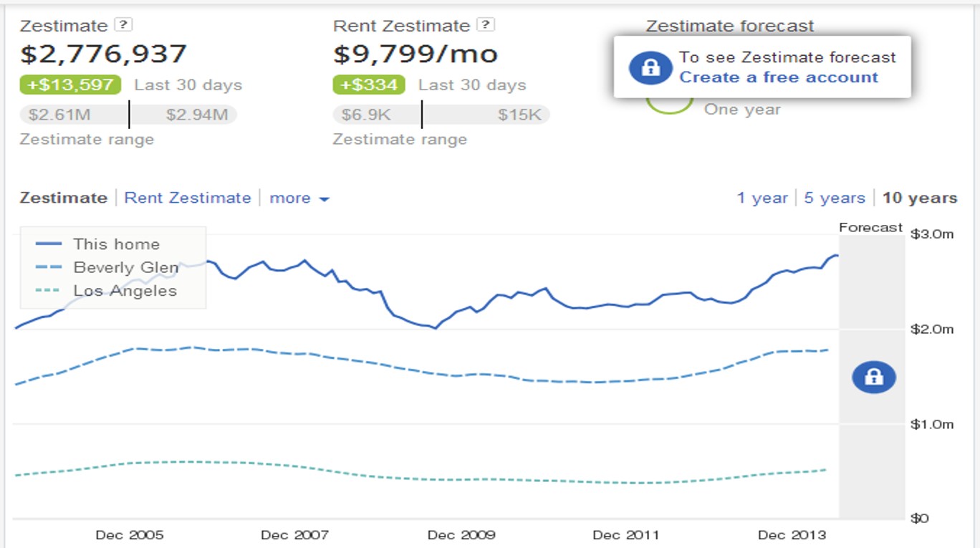This screenshot has width=980, height=548.
Task: Click the Create a free account link
Action: [x=778, y=77]
